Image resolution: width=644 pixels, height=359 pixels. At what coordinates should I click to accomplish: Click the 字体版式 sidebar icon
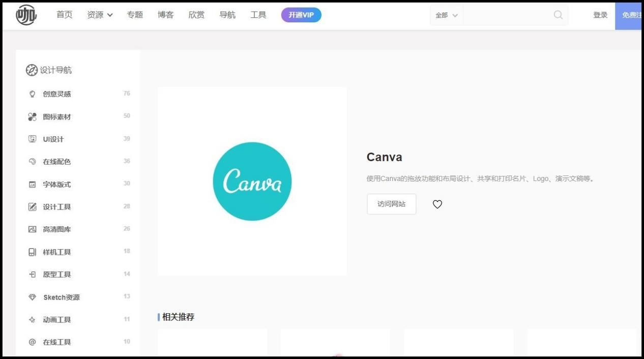(33, 185)
